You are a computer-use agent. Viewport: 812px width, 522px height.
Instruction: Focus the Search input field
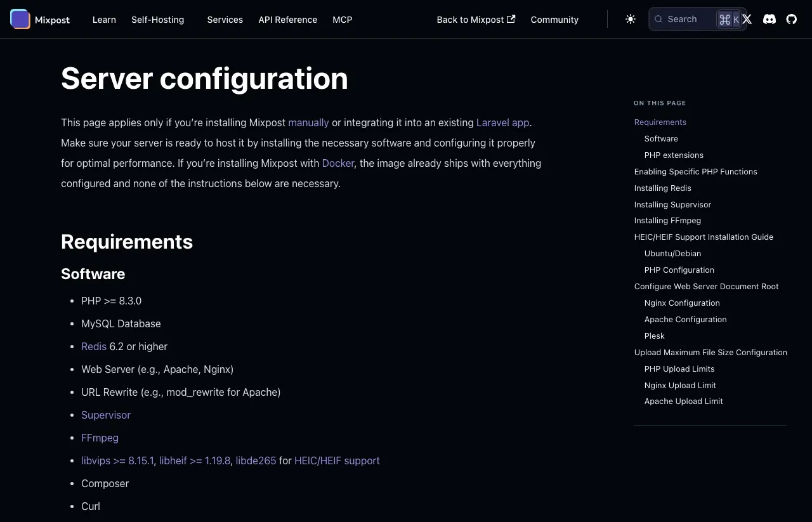(x=697, y=19)
